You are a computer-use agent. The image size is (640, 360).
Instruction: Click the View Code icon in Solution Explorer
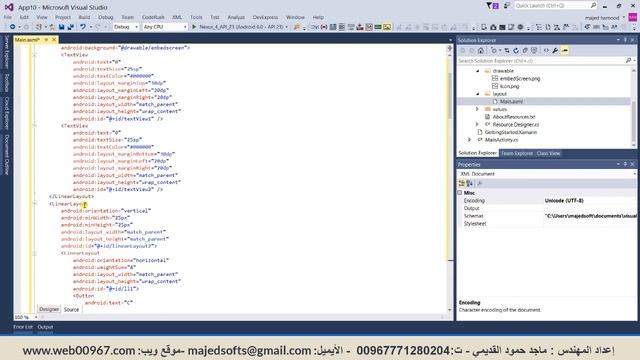(x=546, y=51)
